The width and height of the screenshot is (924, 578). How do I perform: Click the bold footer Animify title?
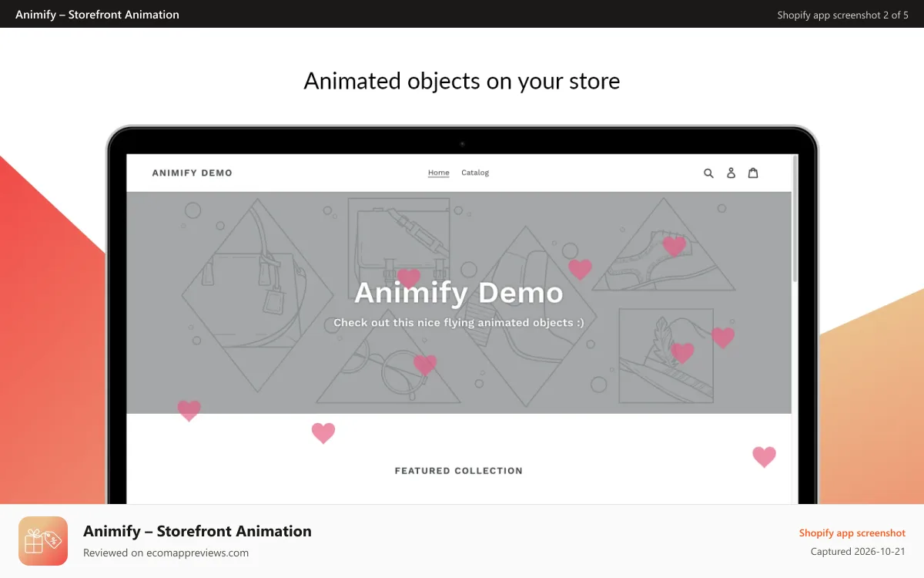click(197, 531)
